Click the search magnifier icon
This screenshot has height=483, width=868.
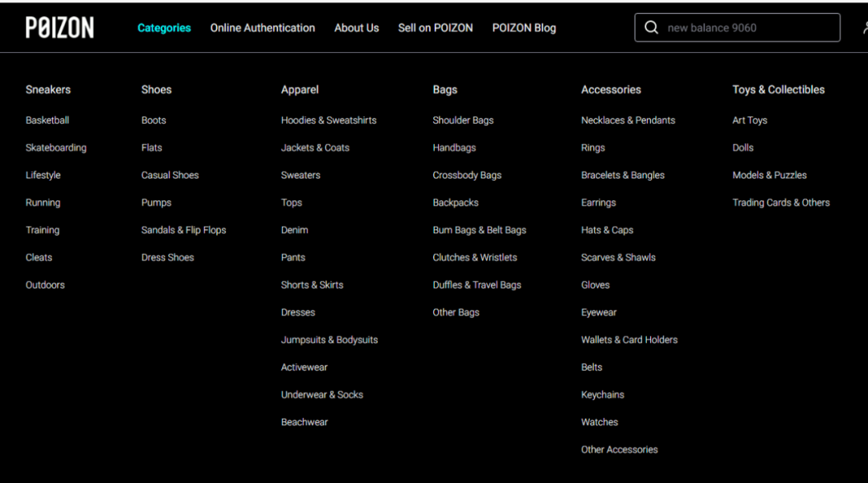651,28
